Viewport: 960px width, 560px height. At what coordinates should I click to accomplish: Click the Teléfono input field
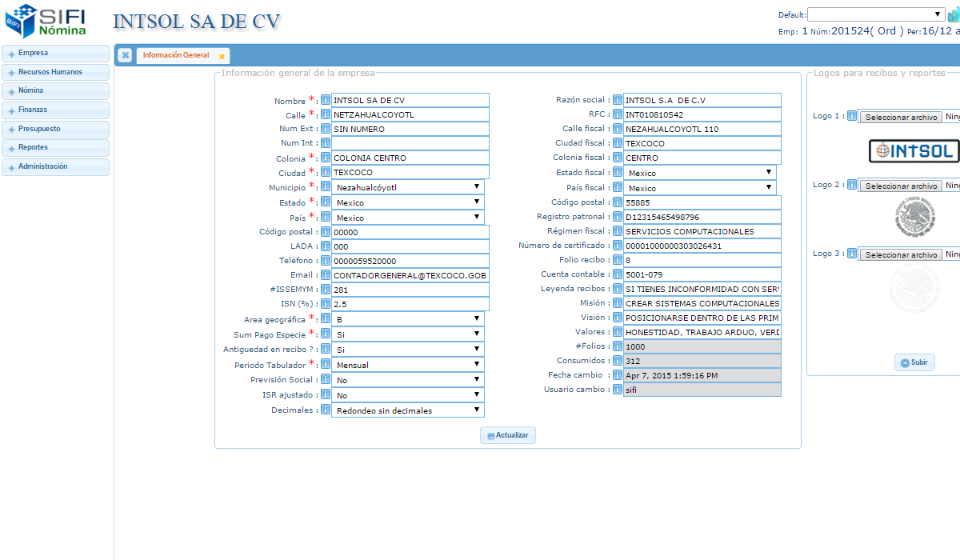click(410, 260)
